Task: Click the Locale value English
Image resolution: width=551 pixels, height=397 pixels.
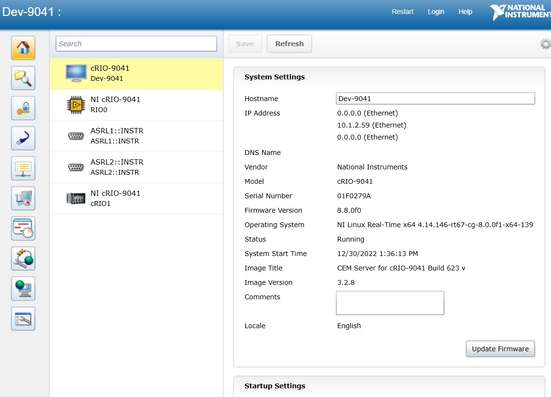Action: click(349, 326)
